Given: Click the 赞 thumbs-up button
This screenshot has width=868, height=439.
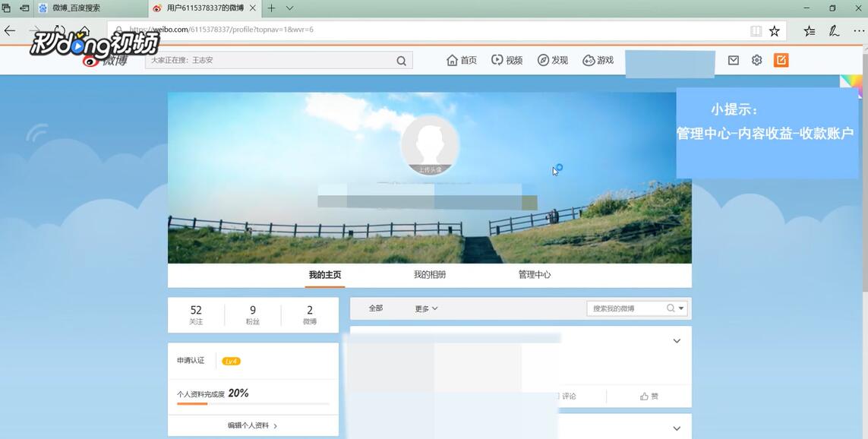Looking at the screenshot, I should 649,396.
